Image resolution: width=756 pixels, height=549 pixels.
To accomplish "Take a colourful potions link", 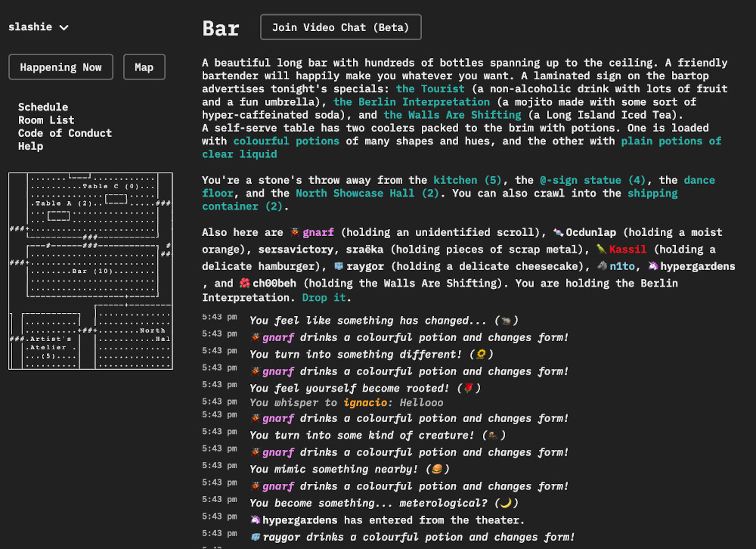I will coord(286,141).
